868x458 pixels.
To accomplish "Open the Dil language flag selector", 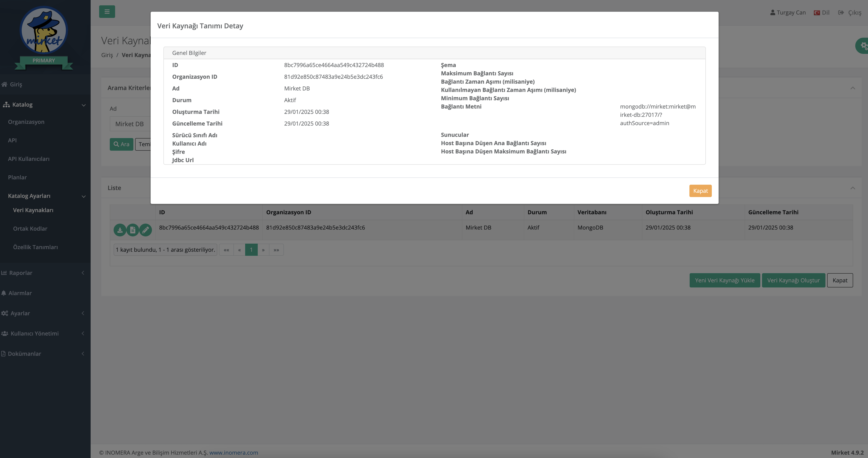I will coord(821,13).
